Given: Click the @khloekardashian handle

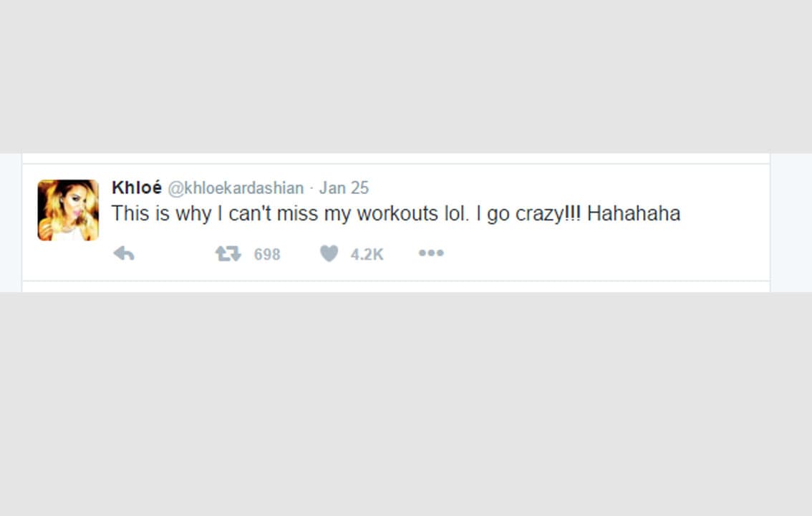Looking at the screenshot, I should pos(236,188).
